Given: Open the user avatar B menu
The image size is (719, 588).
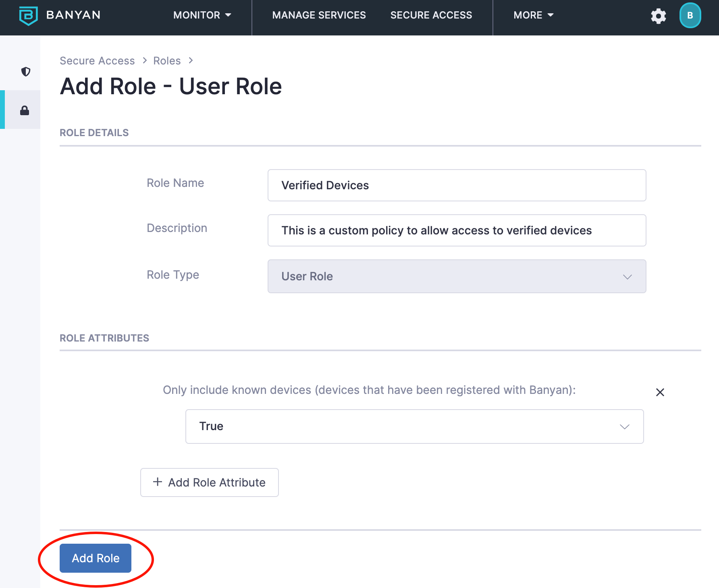Looking at the screenshot, I should click(x=690, y=15).
